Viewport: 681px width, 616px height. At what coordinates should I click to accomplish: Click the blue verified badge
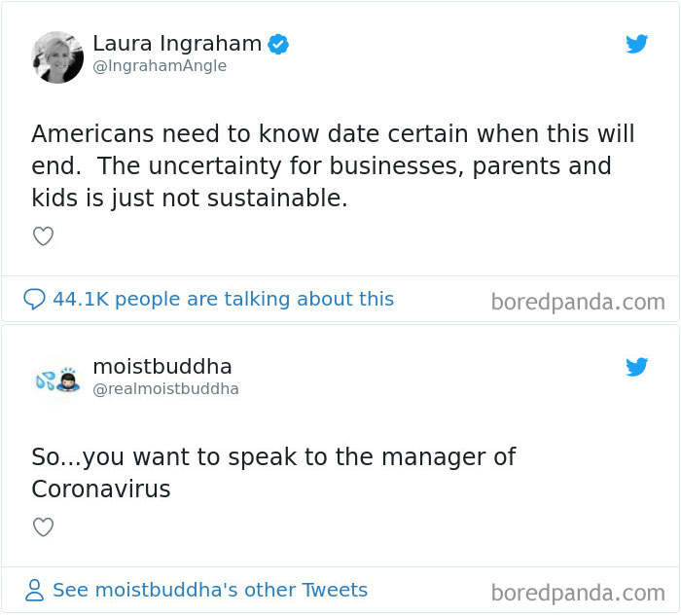[277, 45]
